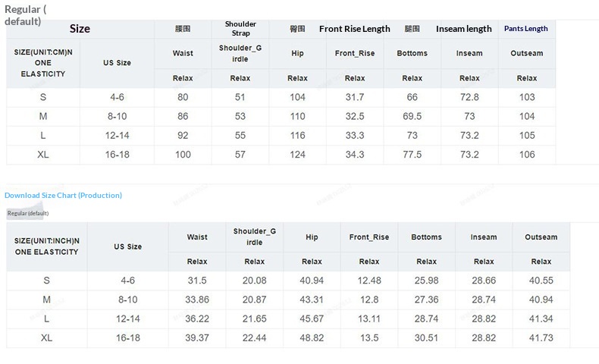Click the SIZE(UNIT:INCH) header cell
The width and height of the screenshot is (599, 364).
(47, 246)
